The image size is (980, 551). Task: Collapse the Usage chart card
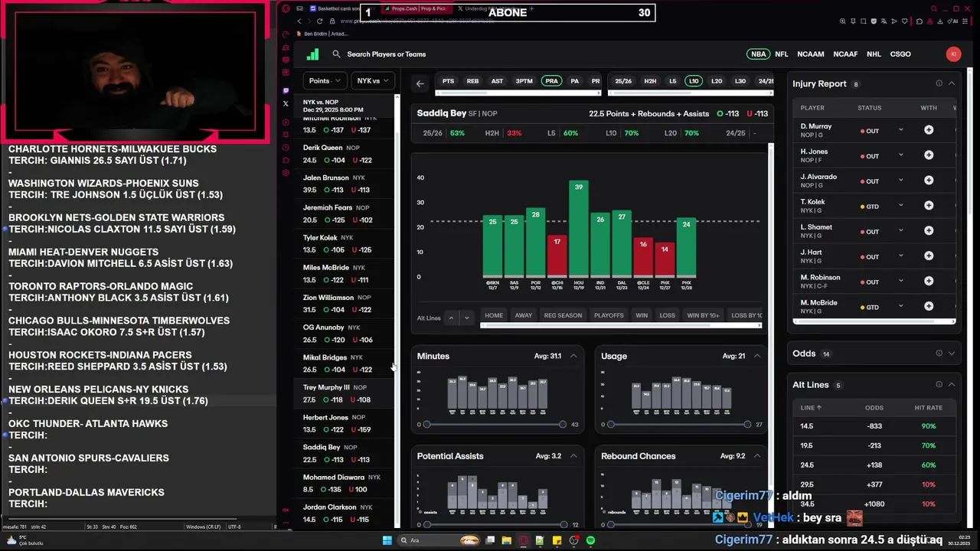pos(757,356)
